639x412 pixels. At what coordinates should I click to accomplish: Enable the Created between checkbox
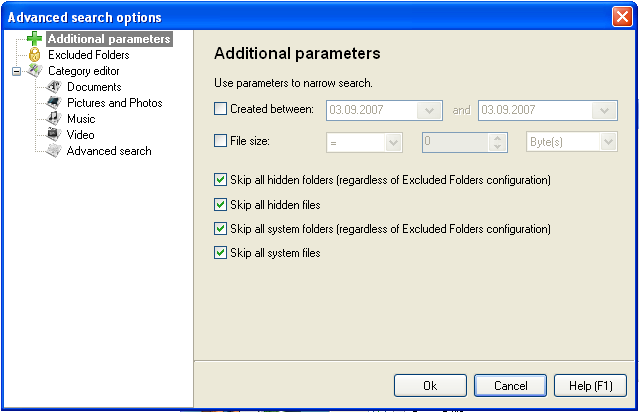[x=220, y=108]
